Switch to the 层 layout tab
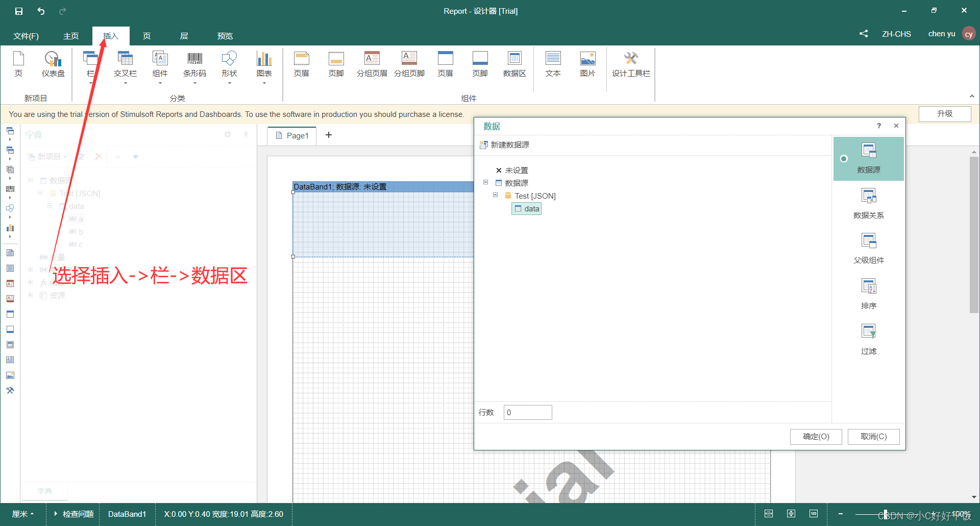 point(184,36)
